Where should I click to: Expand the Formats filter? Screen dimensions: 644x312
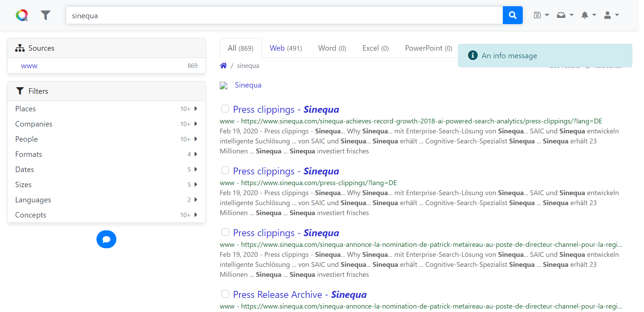106,154
